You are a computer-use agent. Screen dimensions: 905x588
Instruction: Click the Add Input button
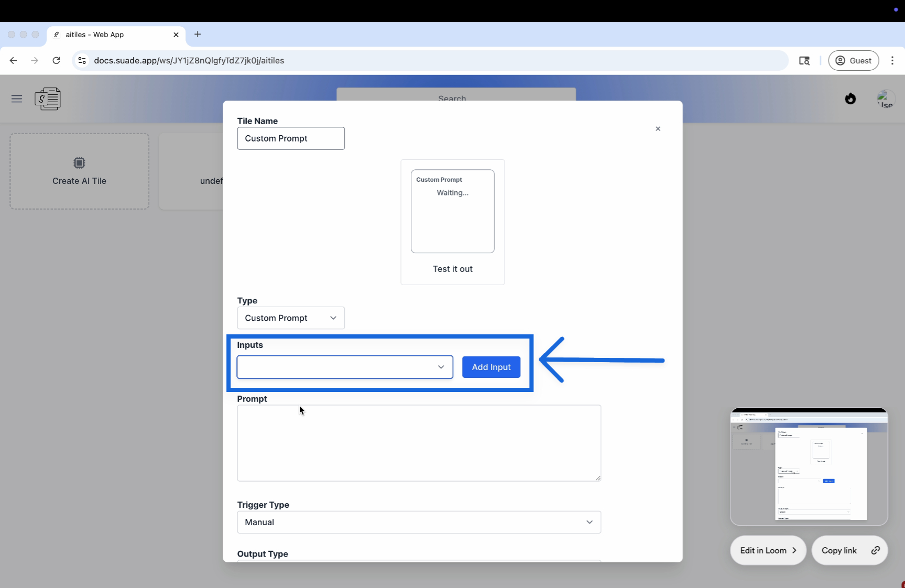click(x=491, y=367)
